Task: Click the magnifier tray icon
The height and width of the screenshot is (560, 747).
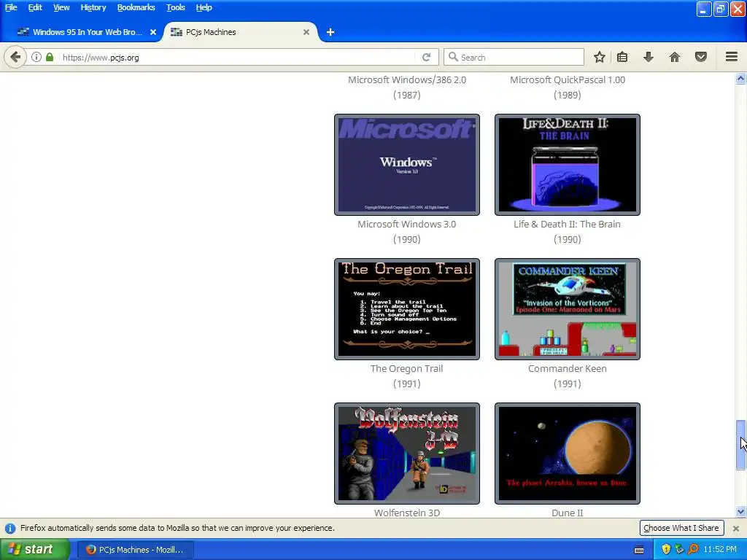Action: [x=693, y=550]
